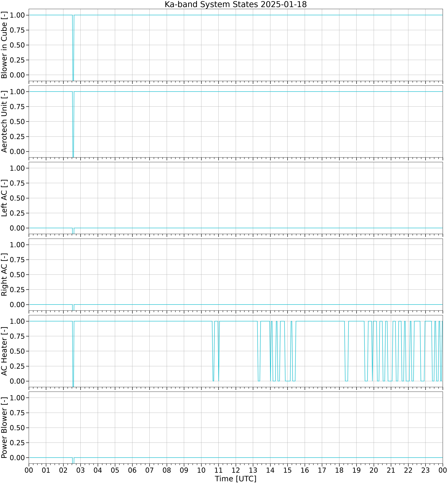Click the AC Heater dip just after 13:00
Screen dimensions: 448x484
tap(259, 351)
